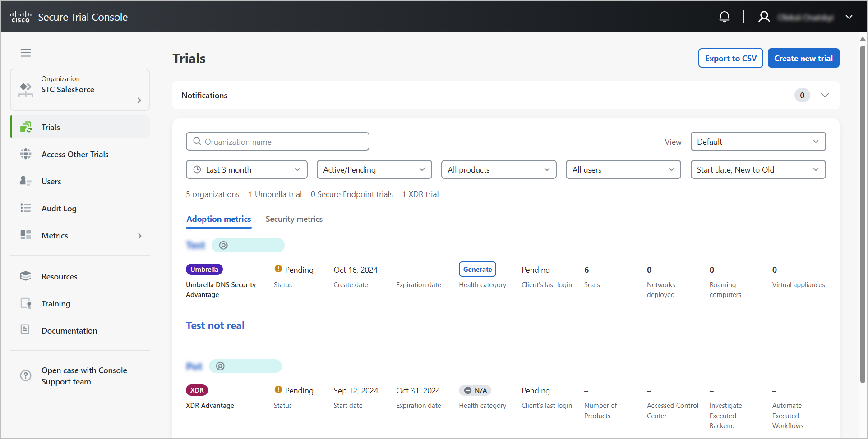The image size is (868, 439).
Task: Click the Metrics dashboard icon
Action: click(26, 235)
